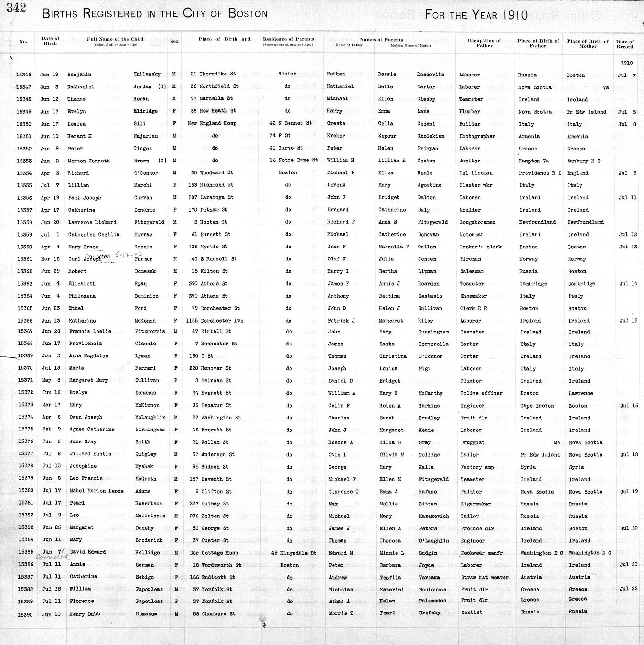The width and height of the screenshot is (644, 645).
Task: Click the maiden name Tortorella
Action: (433, 344)
